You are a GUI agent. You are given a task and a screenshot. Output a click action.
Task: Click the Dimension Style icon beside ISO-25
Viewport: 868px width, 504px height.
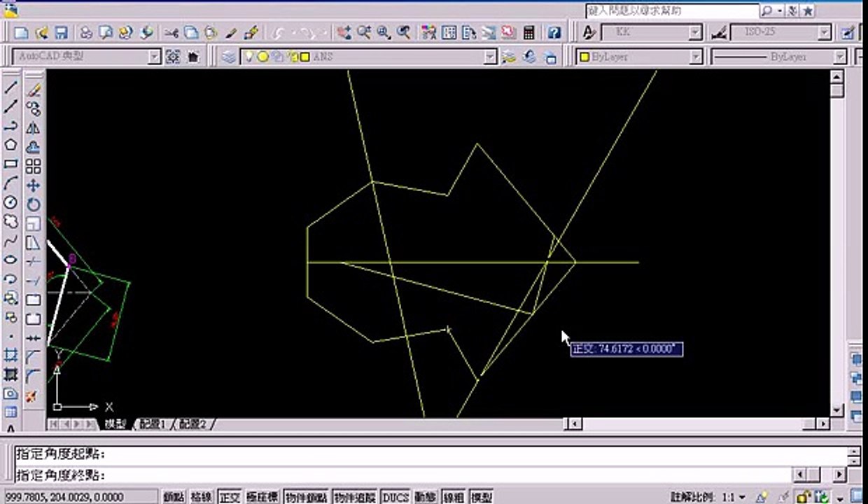click(x=719, y=33)
